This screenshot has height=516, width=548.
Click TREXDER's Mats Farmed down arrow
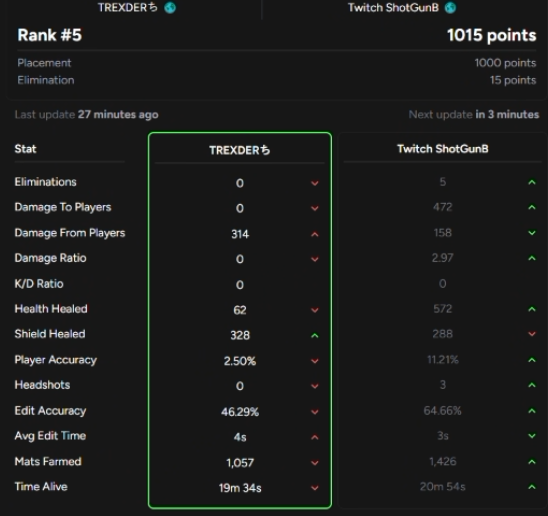click(x=315, y=463)
